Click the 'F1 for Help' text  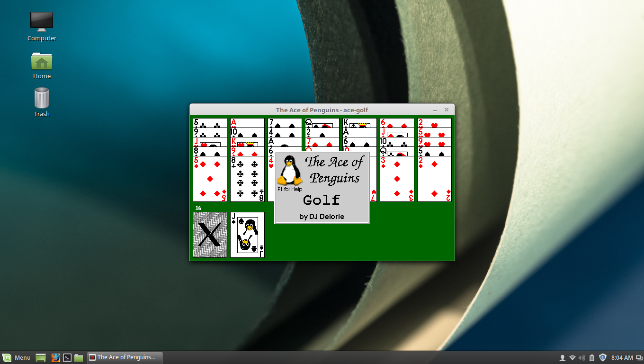click(290, 189)
